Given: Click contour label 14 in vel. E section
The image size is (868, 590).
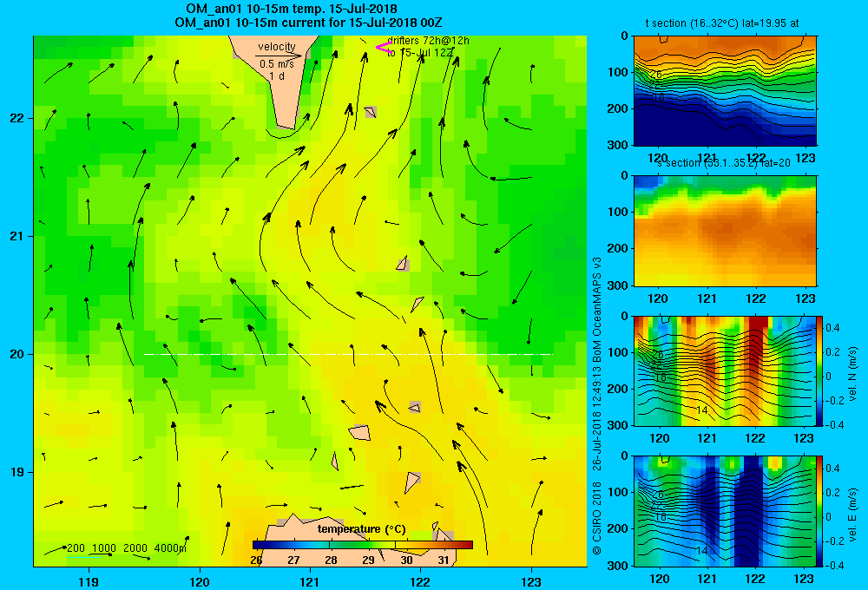Looking at the screenshot, I should point(702,551).
